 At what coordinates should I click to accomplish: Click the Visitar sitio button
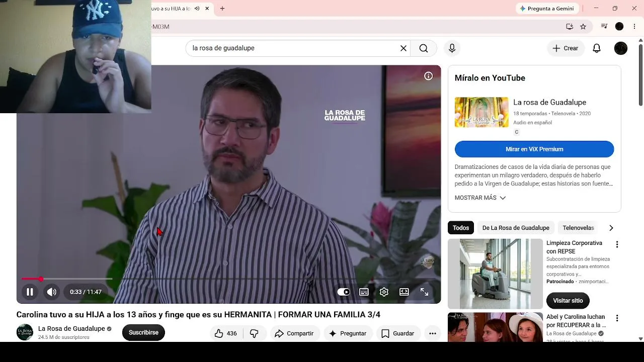568,301
